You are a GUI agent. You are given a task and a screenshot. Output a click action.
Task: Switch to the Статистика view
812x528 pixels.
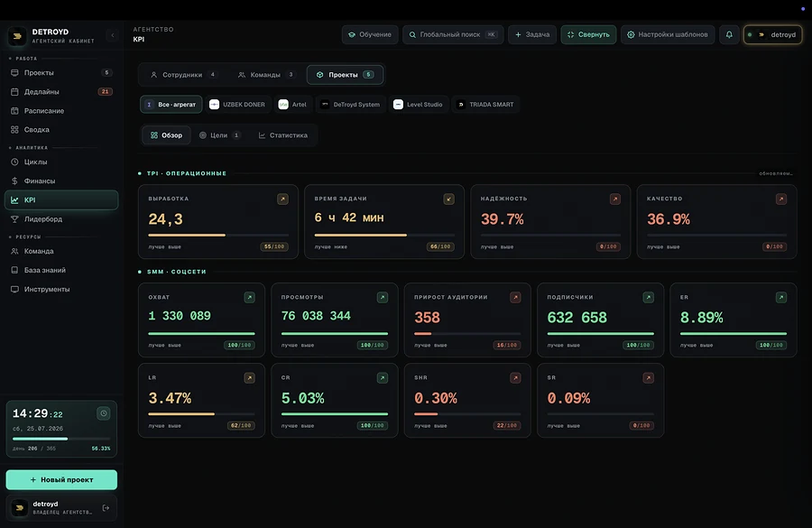[283, 135]
